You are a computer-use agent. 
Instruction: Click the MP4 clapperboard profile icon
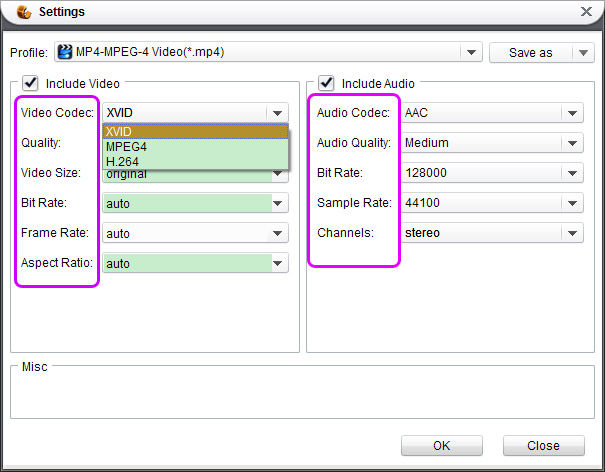tap(65, 52)
